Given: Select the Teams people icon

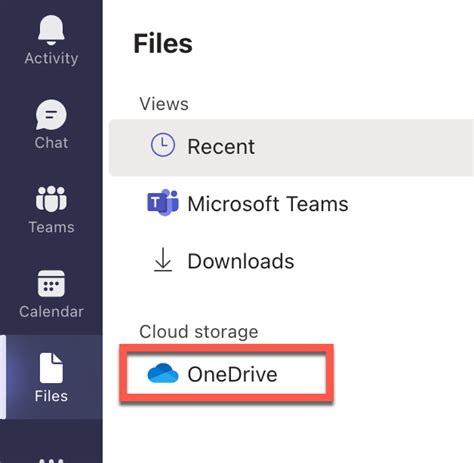Looking at the screenshot, I should click(x=51, y=199).
